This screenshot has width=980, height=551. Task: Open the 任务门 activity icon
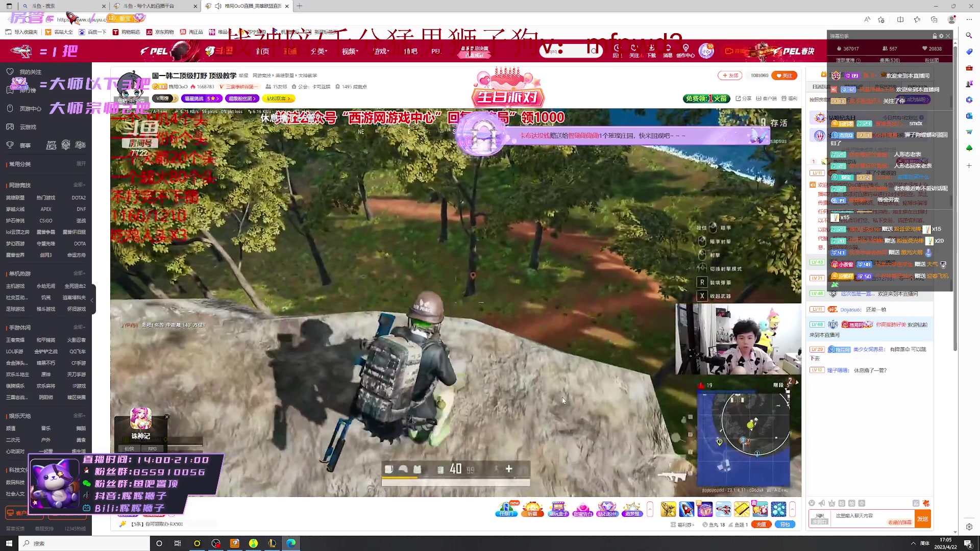tap(506, 509)
